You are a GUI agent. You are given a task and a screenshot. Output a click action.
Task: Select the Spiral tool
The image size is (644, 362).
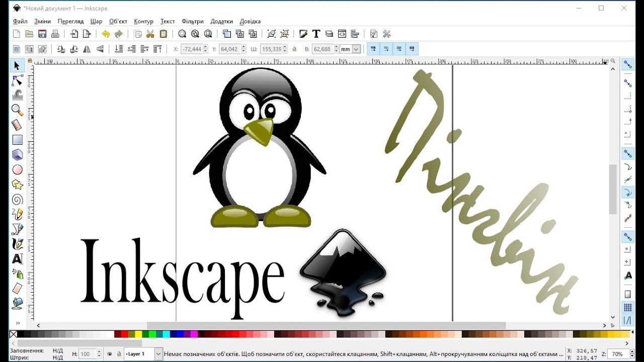pos(17,200)
